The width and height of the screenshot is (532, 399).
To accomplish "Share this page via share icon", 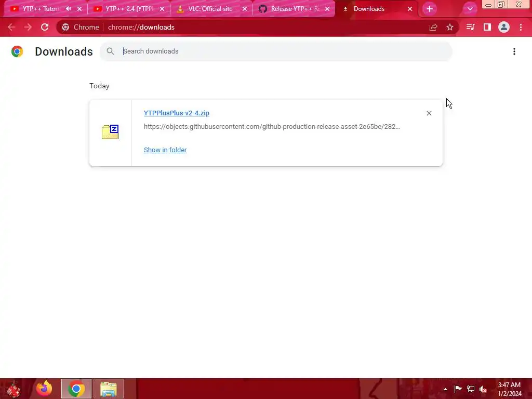I will [x=433, y=27].
